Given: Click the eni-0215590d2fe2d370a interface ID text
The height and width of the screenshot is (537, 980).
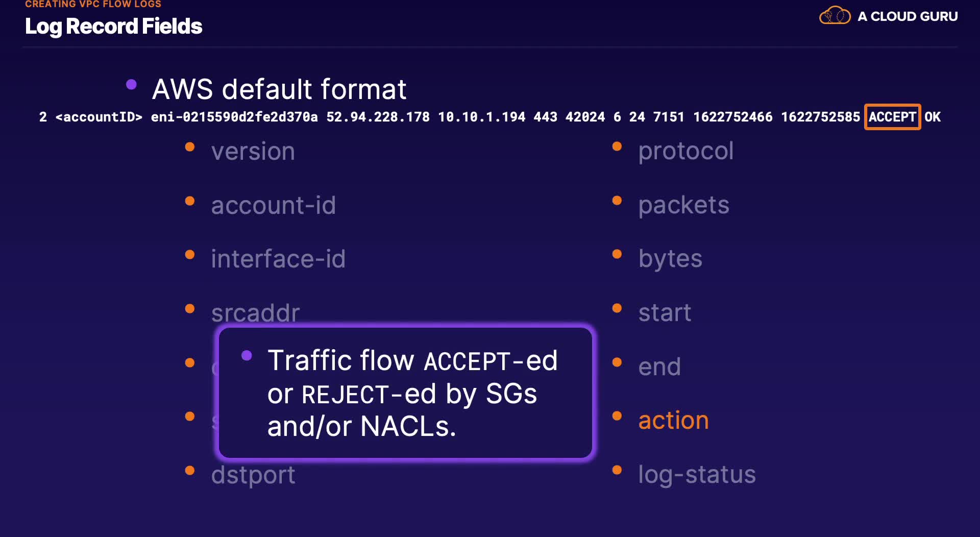Looking at the screenshot, I should point(234,117).
